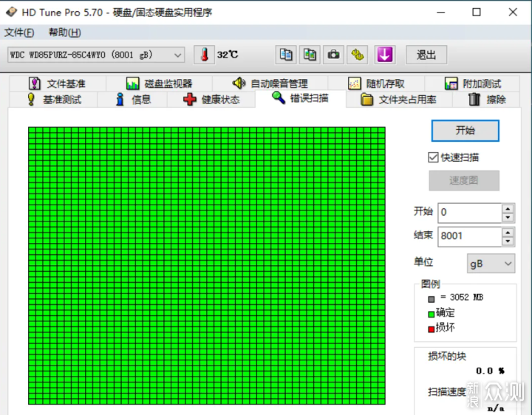Click the 图例 group label

[x=430, y=284]
